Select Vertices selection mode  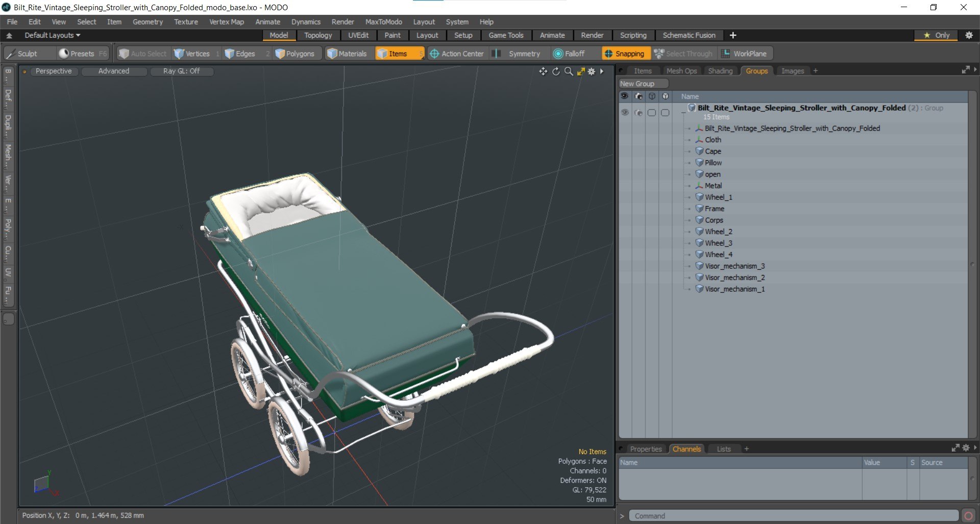[192, 54]
